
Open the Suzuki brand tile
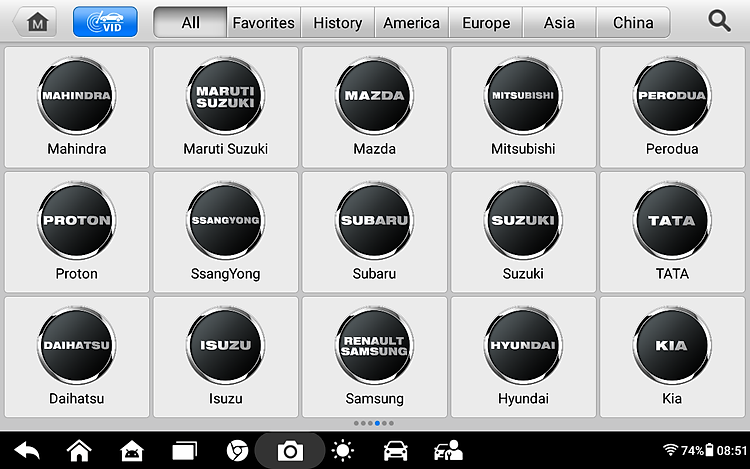[523, 232]
